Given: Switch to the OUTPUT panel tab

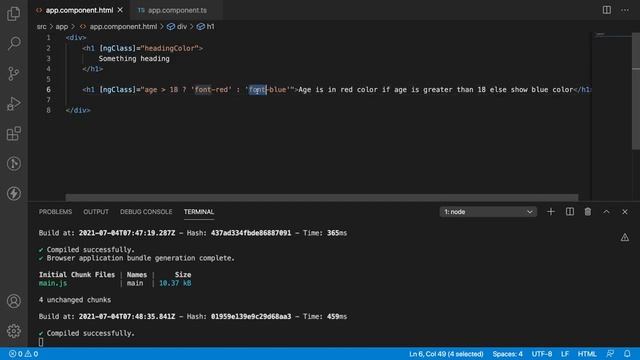Looking at the screenshot, I should (96, 212).
